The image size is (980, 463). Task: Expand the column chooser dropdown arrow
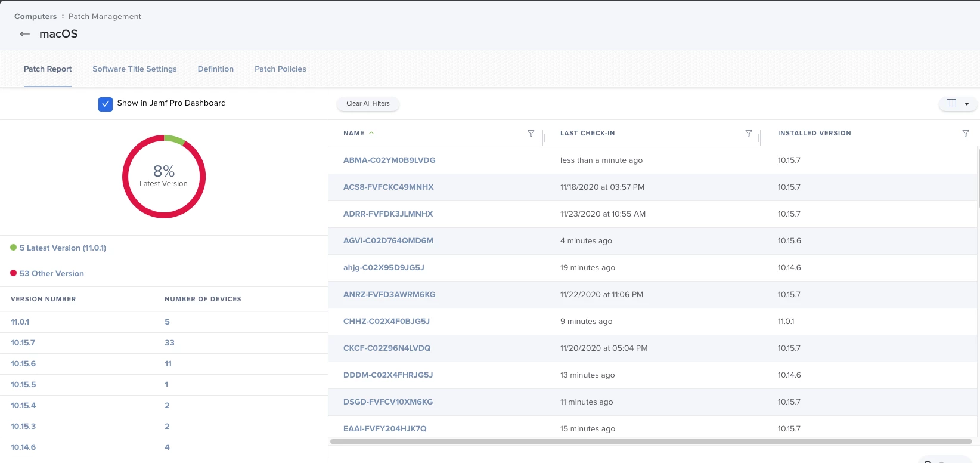(x=967, y=104)
